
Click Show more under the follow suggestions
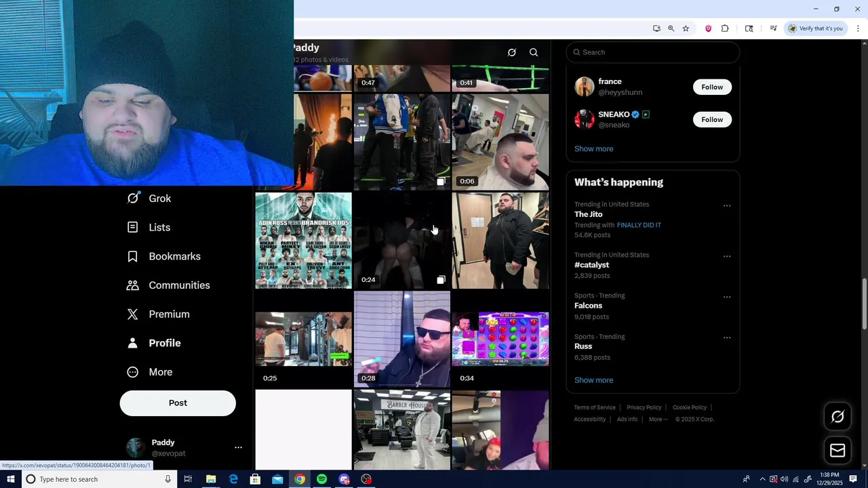(x=594, y=149)
